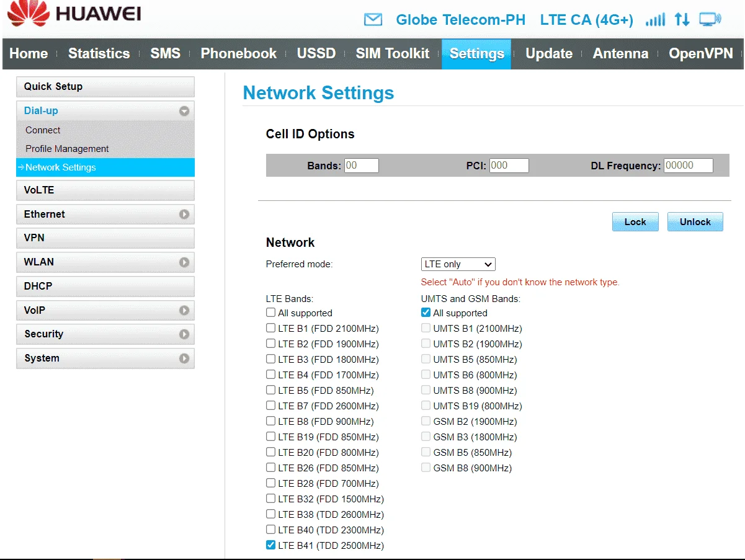Click the Globe Telecom-PH operator text
The height and width of the screenshot is (560, 745).
click(460, 20)
